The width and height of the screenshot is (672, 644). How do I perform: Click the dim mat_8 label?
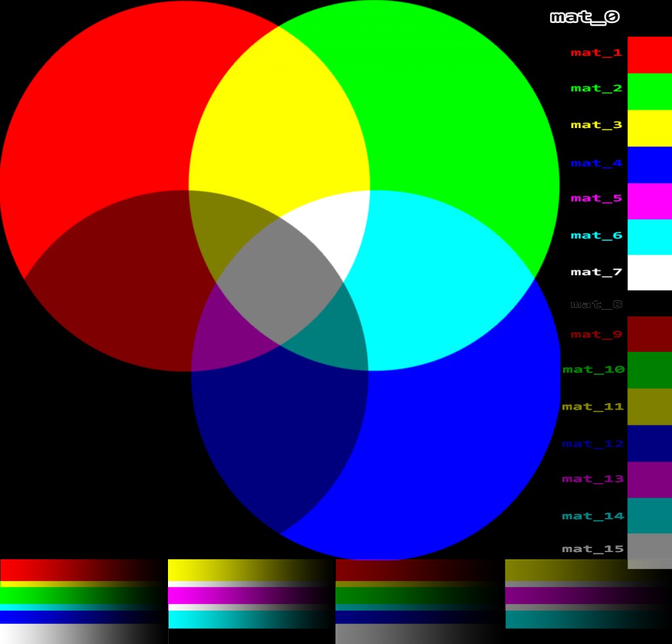click(594, 303)
